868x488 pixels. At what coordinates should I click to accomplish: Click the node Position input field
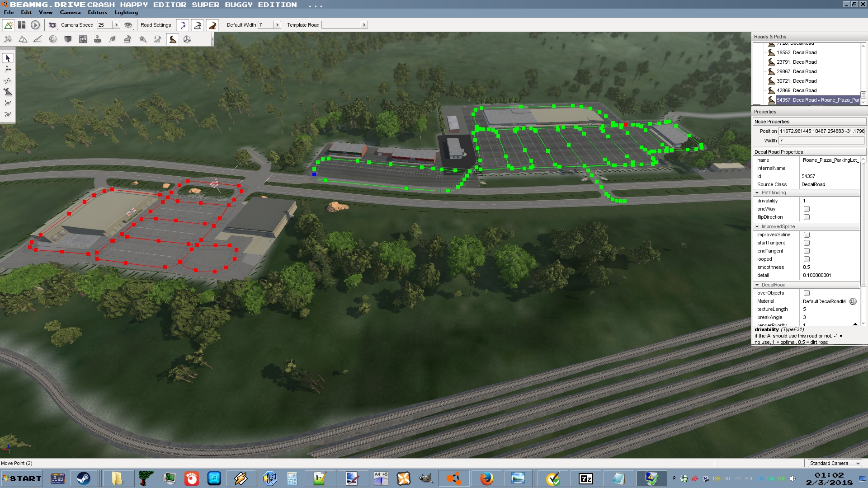click(x=822, y=131)
